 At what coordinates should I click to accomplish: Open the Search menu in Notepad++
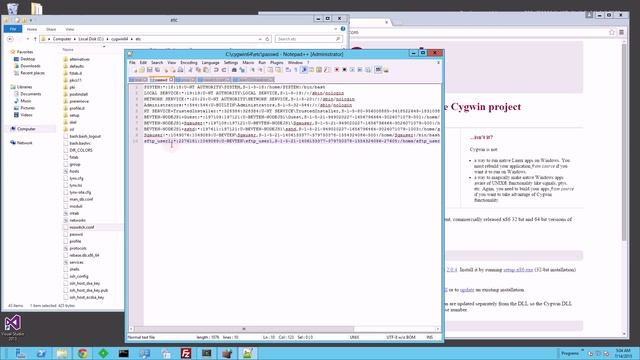point(157,62)
